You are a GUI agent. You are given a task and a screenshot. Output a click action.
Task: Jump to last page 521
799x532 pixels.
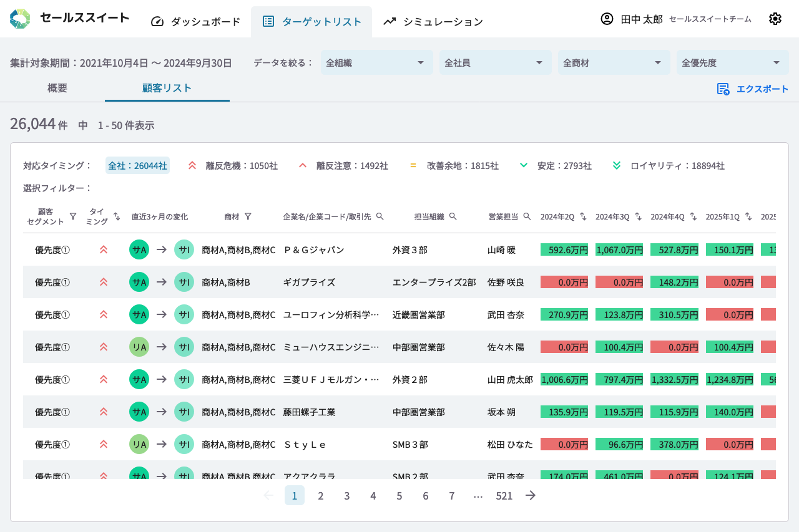504,495
